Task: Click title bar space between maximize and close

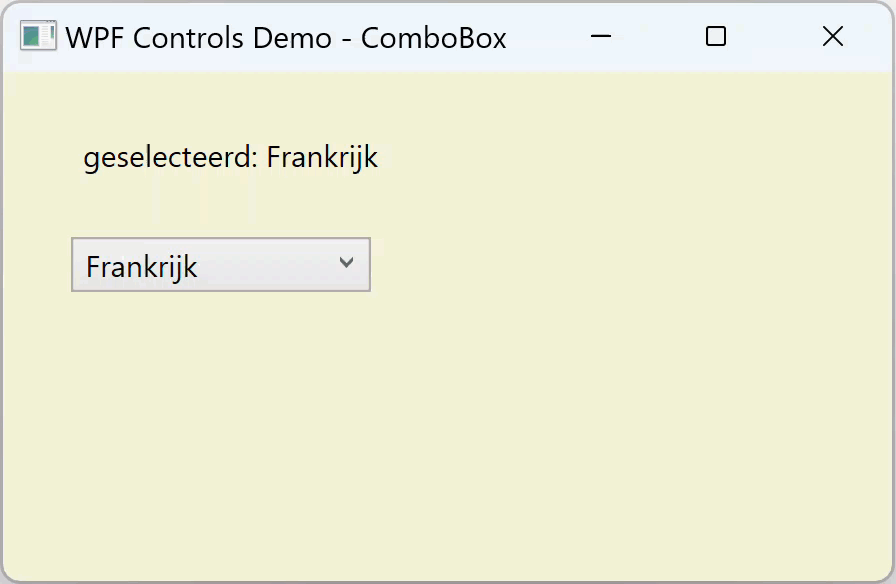Action: pyautogui.click(x=774, y=38)
